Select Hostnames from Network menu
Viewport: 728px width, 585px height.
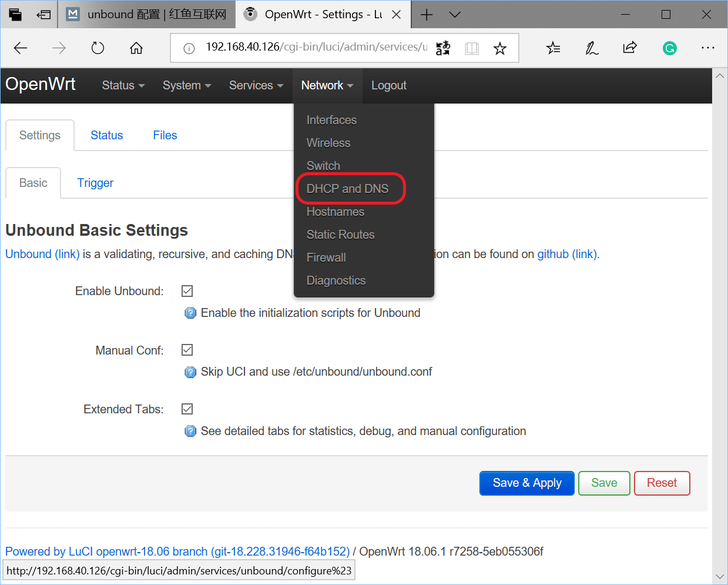point(336,212)
